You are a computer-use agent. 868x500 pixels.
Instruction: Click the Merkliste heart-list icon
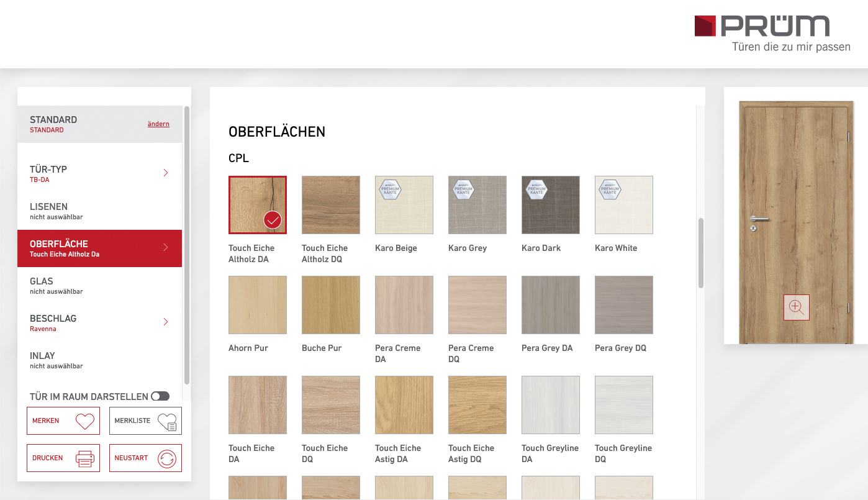[167, 422]
